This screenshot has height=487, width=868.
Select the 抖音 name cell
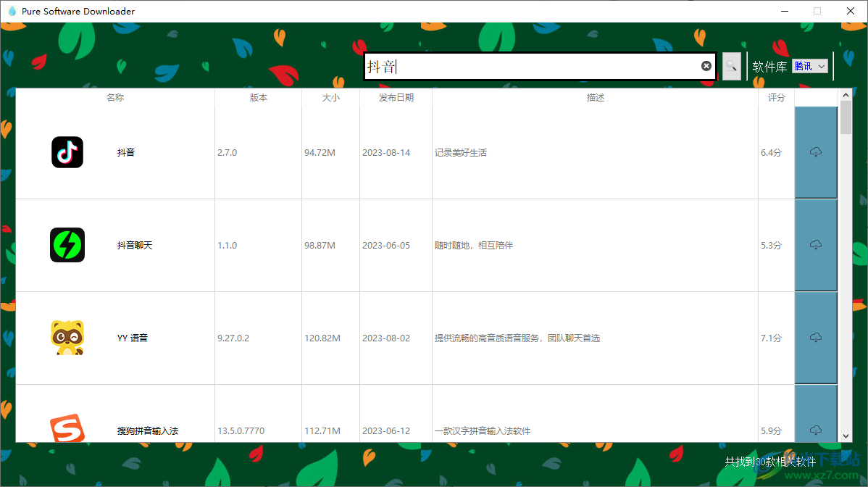click(x=125, y=152)
